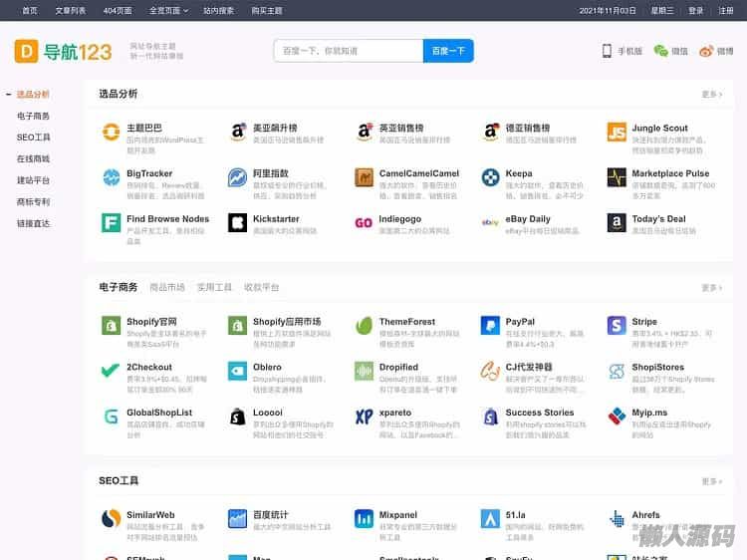Open the PayPal icon
The width and height of the screenshot is (747, 560).
tap(490, 326)
